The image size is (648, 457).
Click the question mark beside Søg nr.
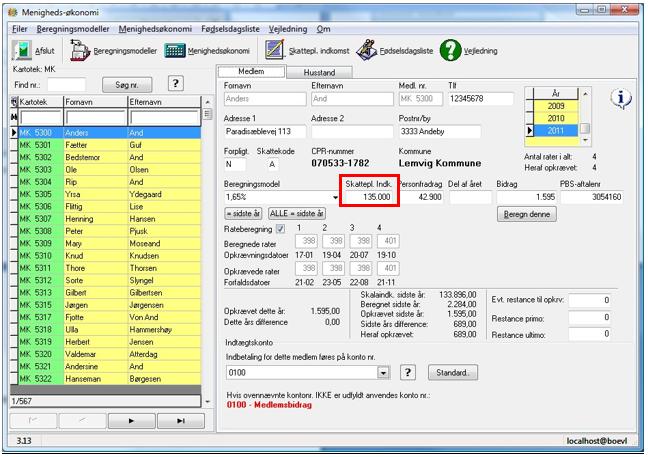point(175,84)
